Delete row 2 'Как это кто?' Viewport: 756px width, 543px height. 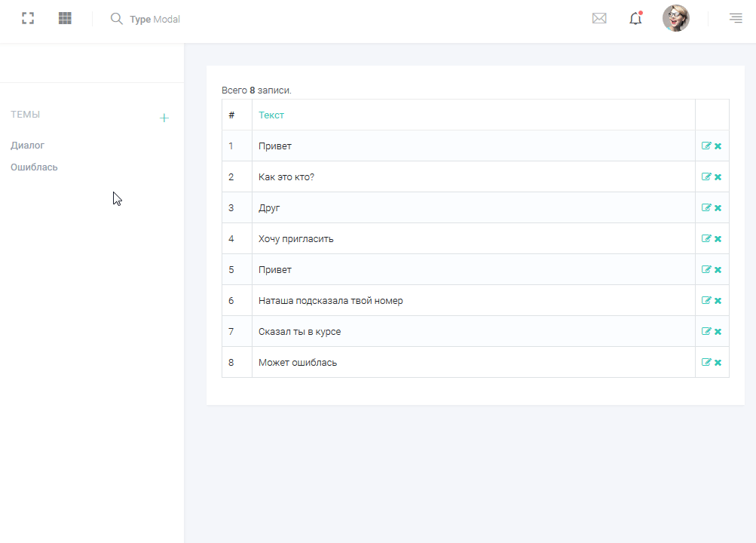pos(718,177)
